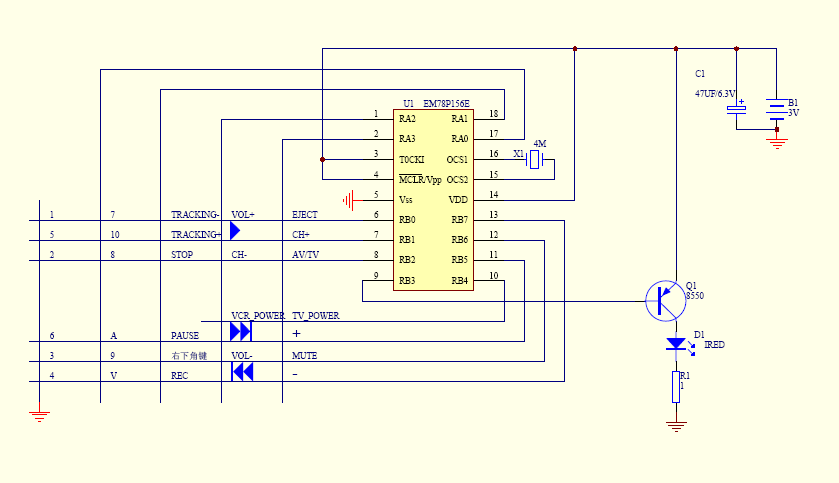
Task: Click the AV/TV key label
Action: tap(306, 255)
